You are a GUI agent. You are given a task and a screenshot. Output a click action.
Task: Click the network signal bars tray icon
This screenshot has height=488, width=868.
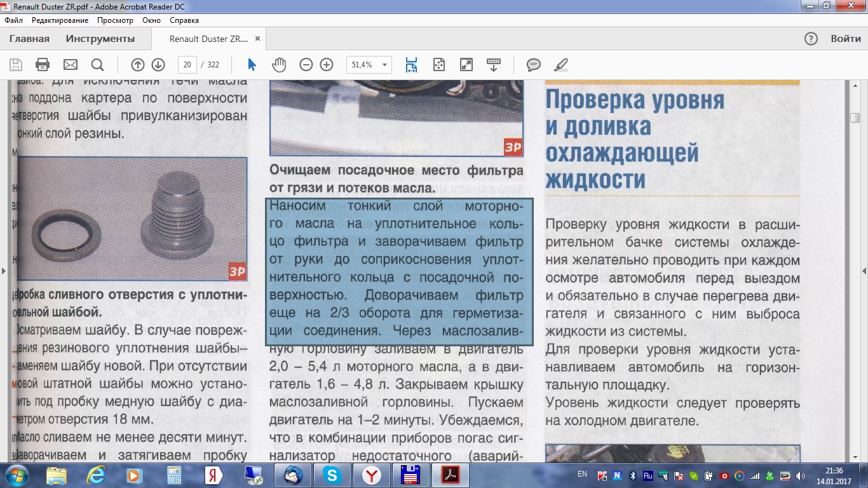click(x=755, y=475)
